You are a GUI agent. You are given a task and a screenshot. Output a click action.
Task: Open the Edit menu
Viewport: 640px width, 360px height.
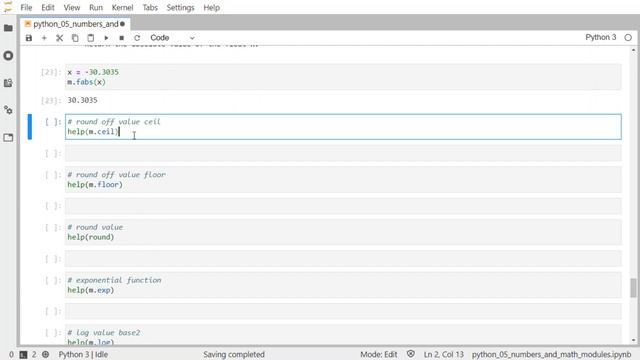pos(48,7)
